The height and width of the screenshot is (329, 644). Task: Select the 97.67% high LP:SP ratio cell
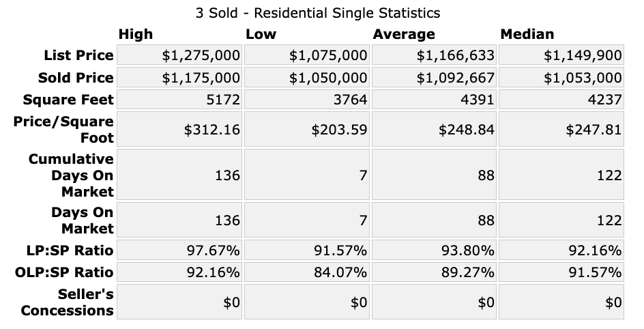(x=213, y=250)
